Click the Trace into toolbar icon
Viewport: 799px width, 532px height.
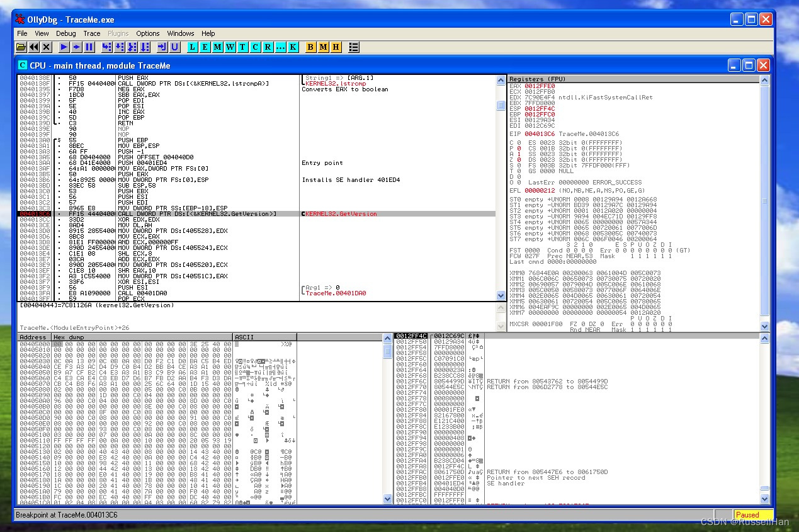[132, 47]
